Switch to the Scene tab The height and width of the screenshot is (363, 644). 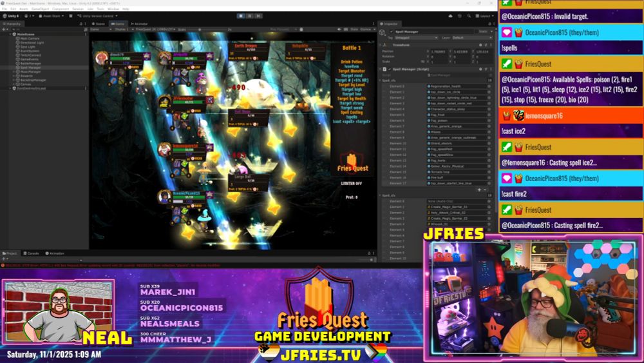(99, 24)
